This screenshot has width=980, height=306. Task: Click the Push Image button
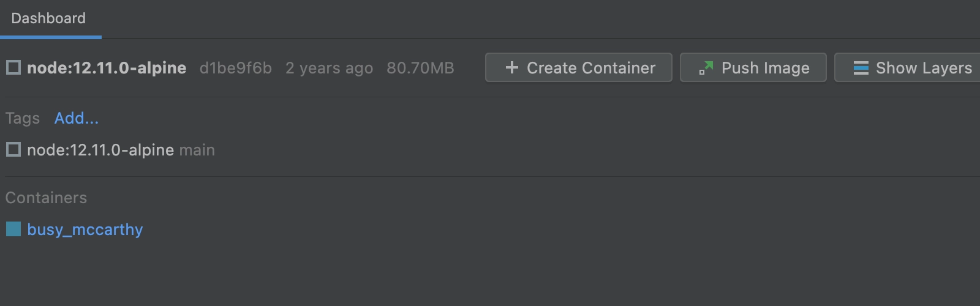(x=753, y=67)
